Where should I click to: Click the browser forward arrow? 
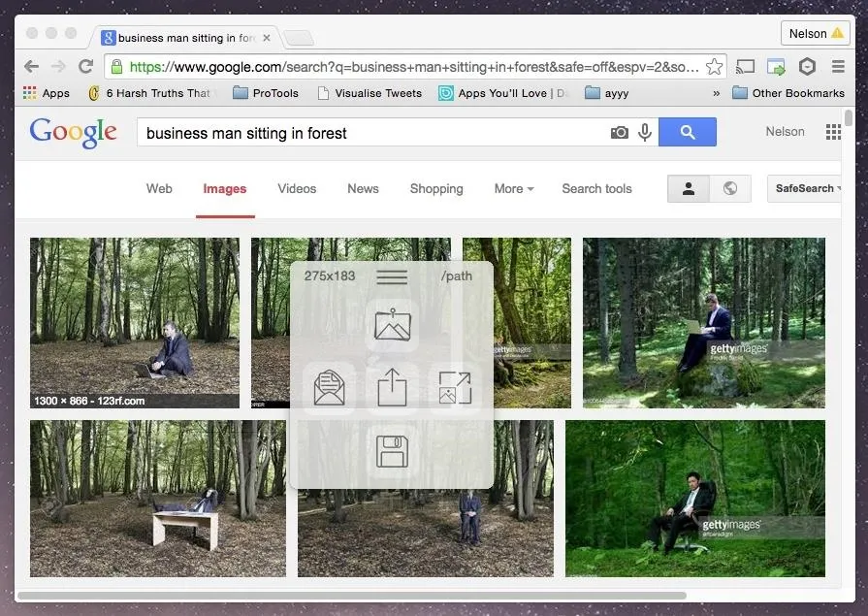(x=58, y=67)
